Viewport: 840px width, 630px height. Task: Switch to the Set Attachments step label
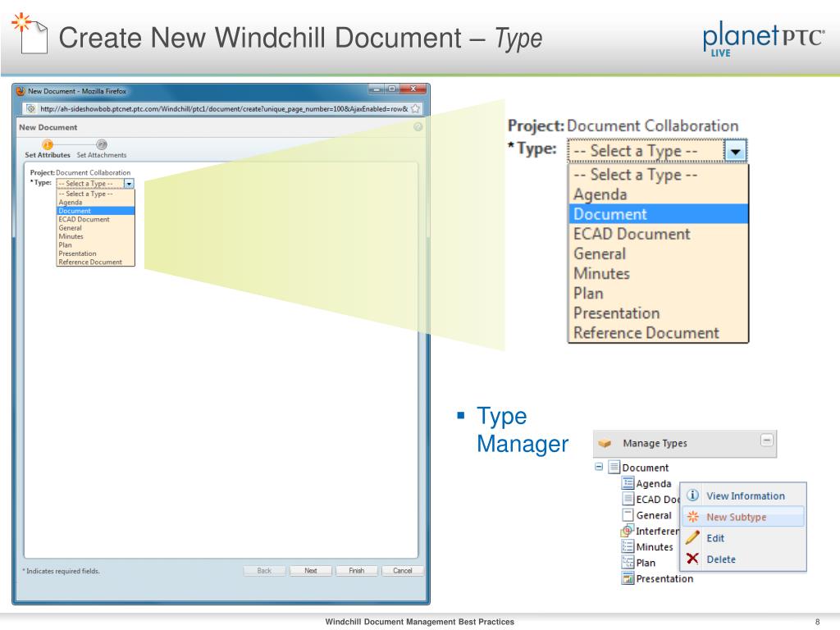click(102, 155)
